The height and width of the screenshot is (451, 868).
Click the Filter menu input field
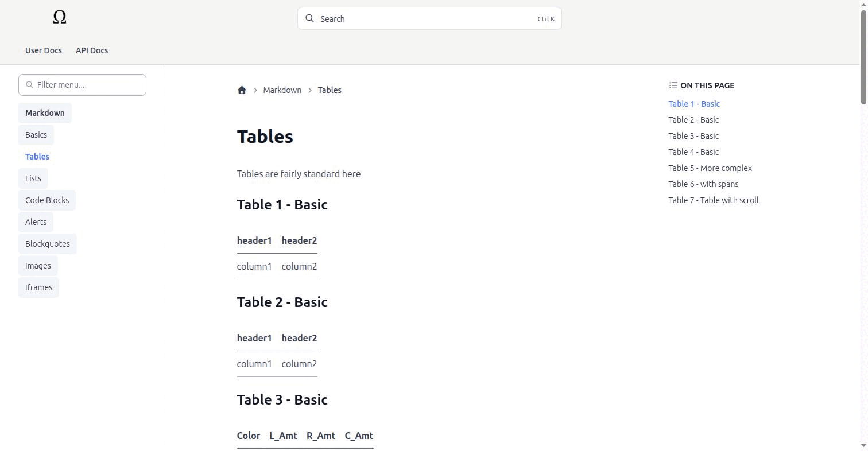pos(82,85)
